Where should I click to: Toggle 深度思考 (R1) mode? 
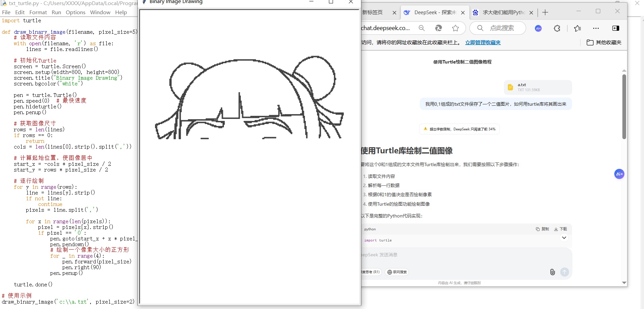(x=371, y=272)
